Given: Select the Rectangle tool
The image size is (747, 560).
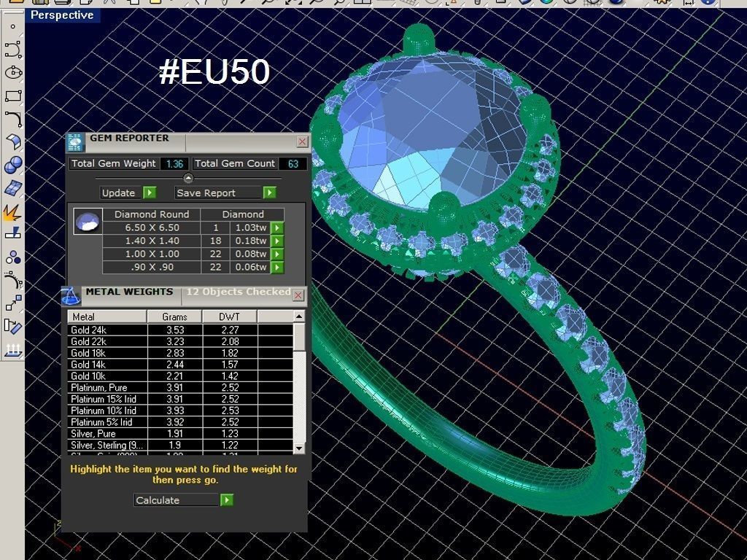Looking at the screenshot, I should (13, 96).
